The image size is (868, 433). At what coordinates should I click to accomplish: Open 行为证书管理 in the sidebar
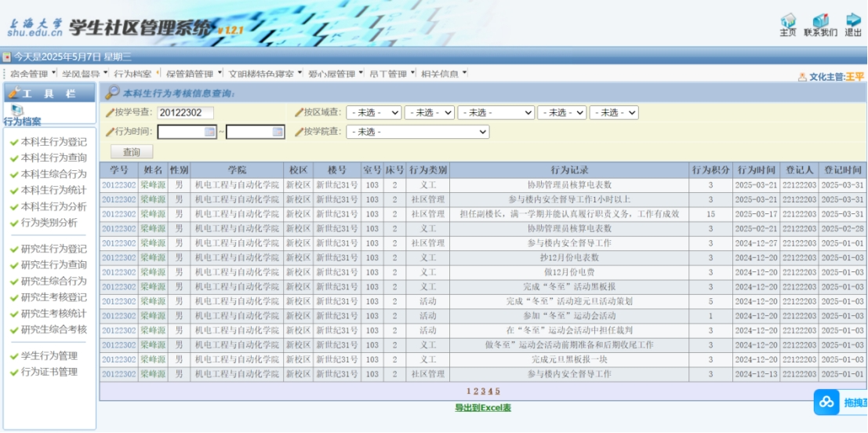(x=49, y=372)
